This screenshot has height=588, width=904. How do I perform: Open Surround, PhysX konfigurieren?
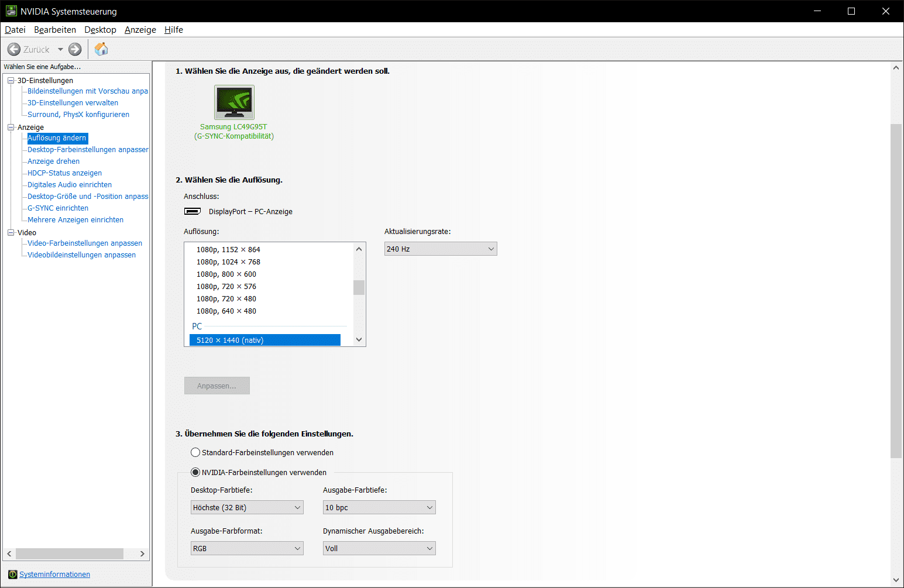click(78, 115)
